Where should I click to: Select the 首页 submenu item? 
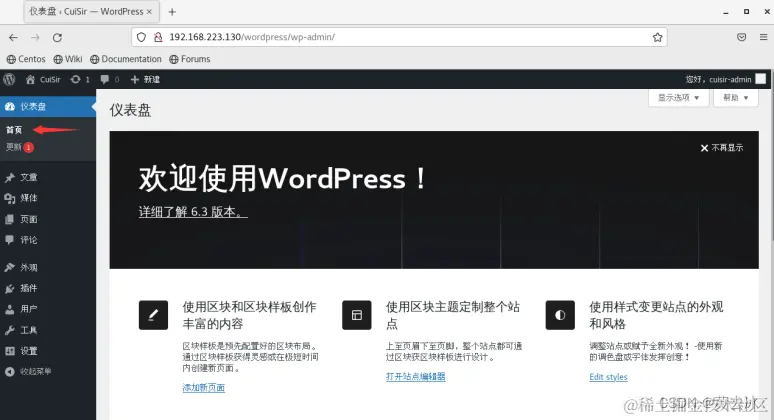(14, 130)
